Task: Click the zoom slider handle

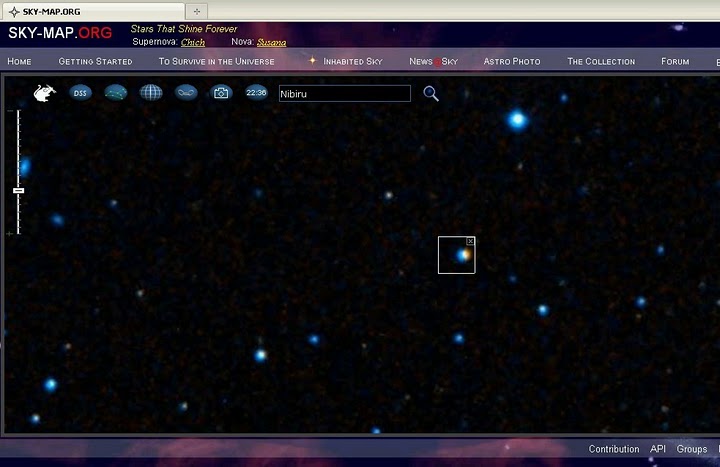Action: point(18,190)
